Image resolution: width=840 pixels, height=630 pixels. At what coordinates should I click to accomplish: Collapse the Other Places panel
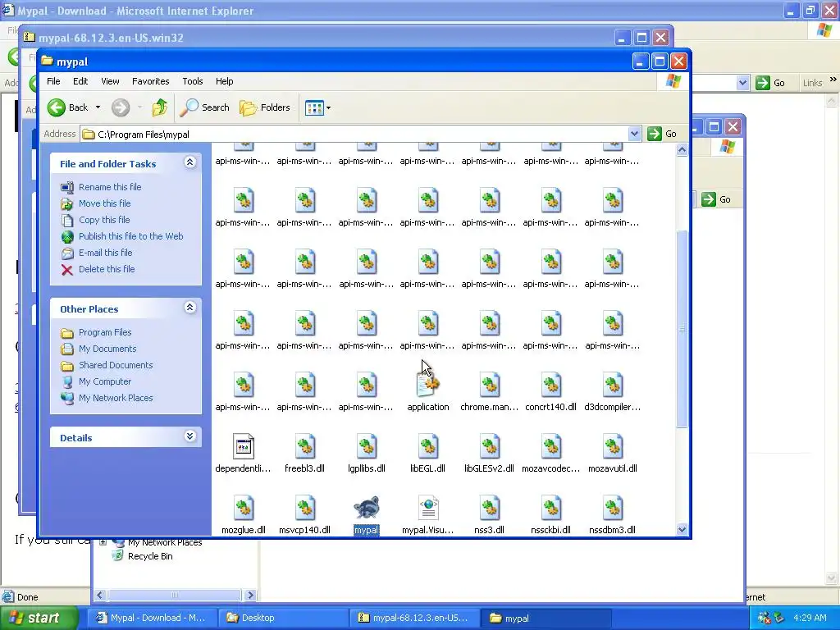point(189,308)
